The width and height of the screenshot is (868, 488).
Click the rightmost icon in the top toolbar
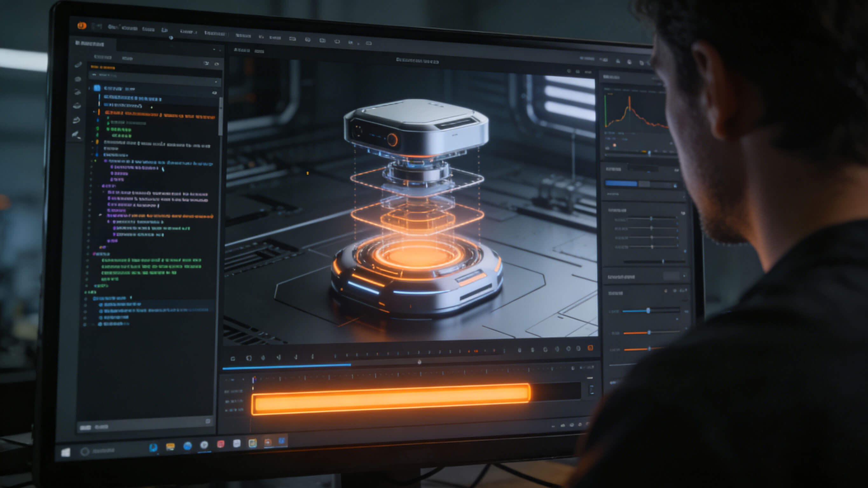coord(369,43)
